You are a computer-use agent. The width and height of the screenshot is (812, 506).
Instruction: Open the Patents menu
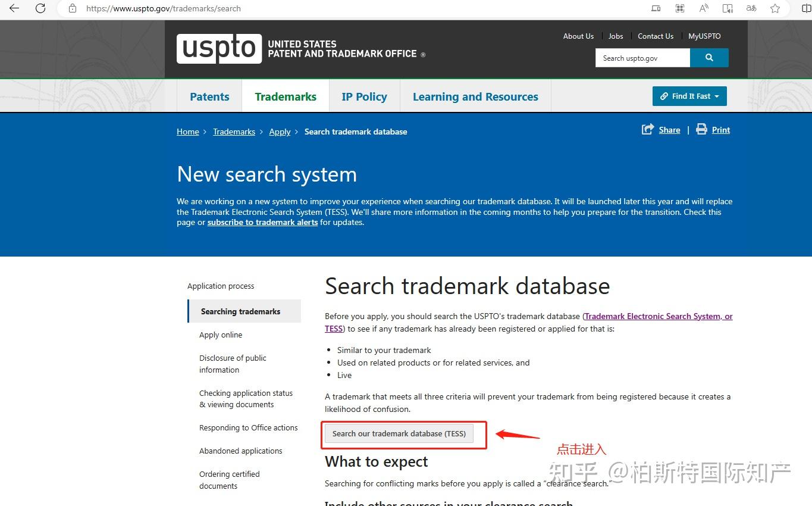coord(209,96)
